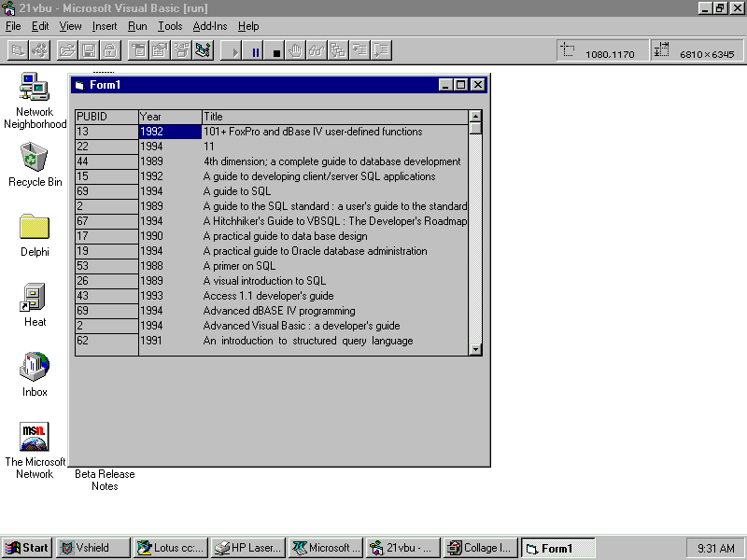Click the Project window toolbar icon
The width and height of the screenshot is (747, 560).
(x=203, y=50)
